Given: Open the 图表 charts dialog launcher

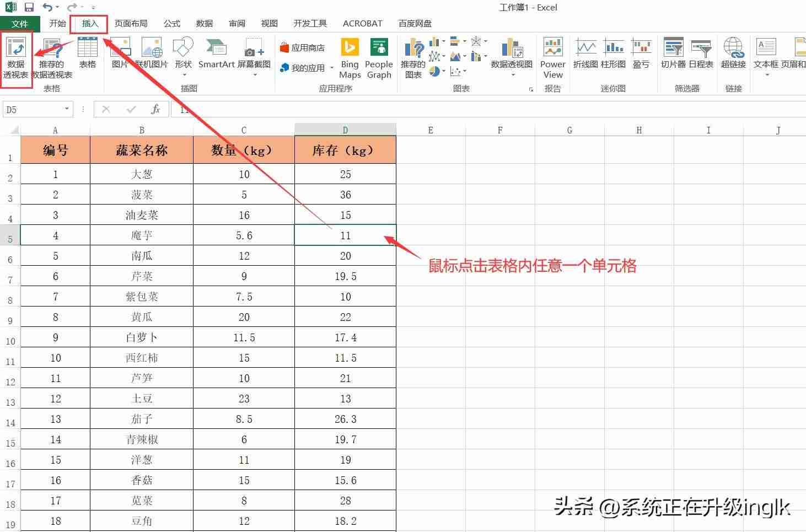Looking at the screenshot, I should (x=531, y=89).
